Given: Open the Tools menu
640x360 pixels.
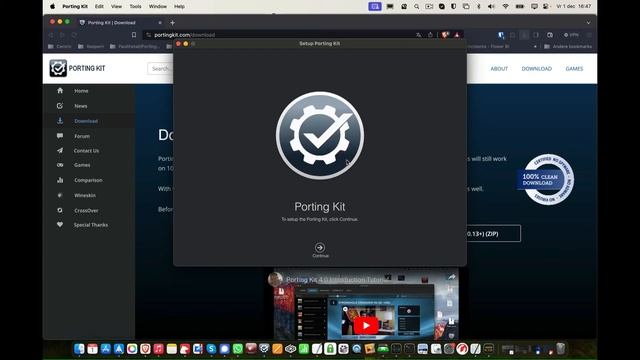Looking at the screenshot, I should [x=135, y=7].
